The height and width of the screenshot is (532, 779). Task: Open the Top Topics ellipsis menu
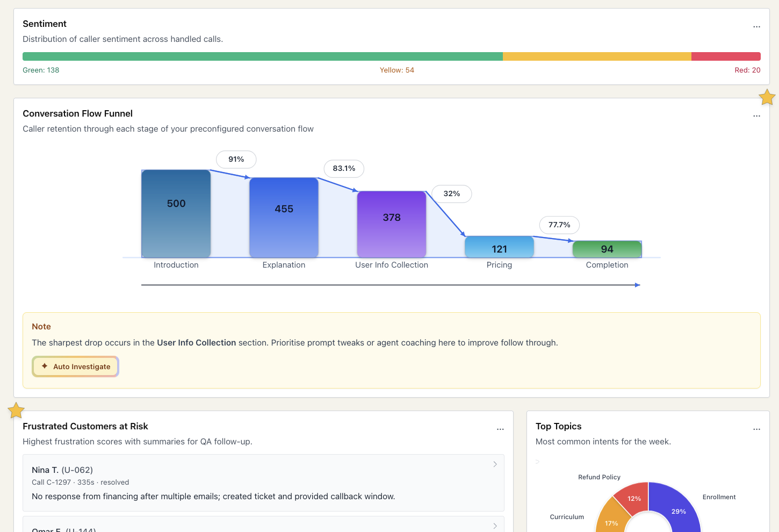tap(756, 429)
